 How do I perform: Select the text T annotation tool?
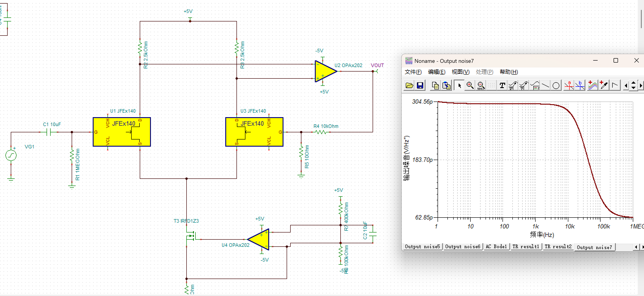pos(502,86)
